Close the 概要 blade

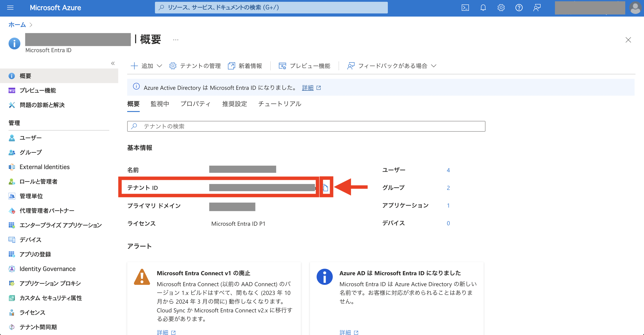click(628, 40)
